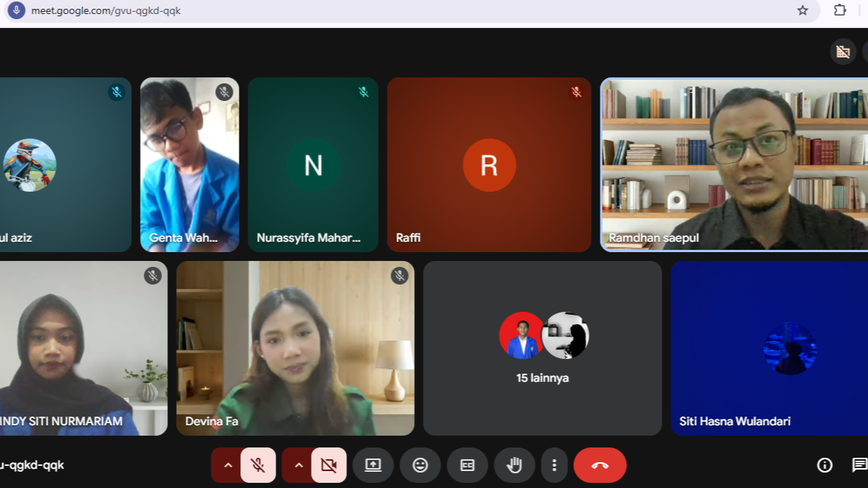Open the meeting details info panel
The height and width of the screenshot is (488, 868).
click(x=825, y=465)
